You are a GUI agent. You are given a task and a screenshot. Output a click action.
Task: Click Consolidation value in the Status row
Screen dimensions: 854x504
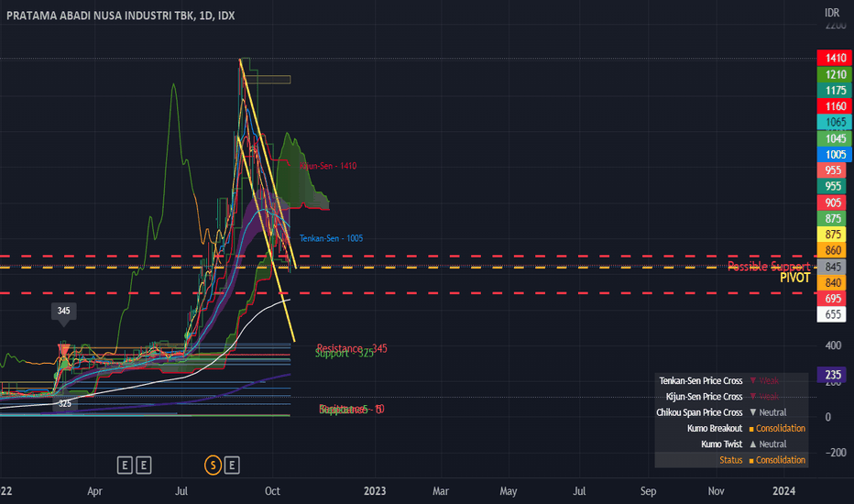pos(781,460)
